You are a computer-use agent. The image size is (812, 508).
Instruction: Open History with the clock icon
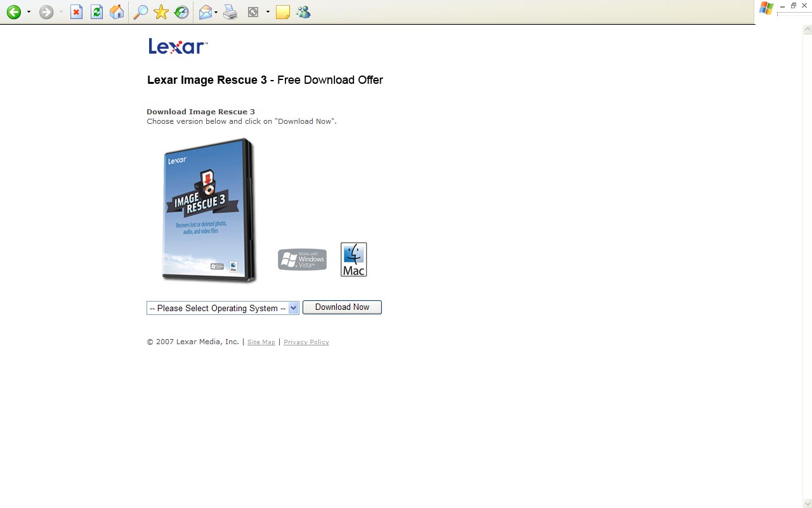(181, 12)
